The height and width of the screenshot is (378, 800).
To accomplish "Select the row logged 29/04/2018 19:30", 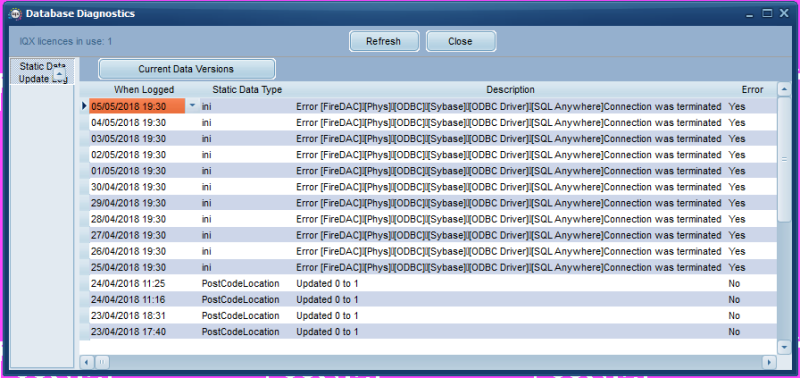I will (x=429, y=203).
